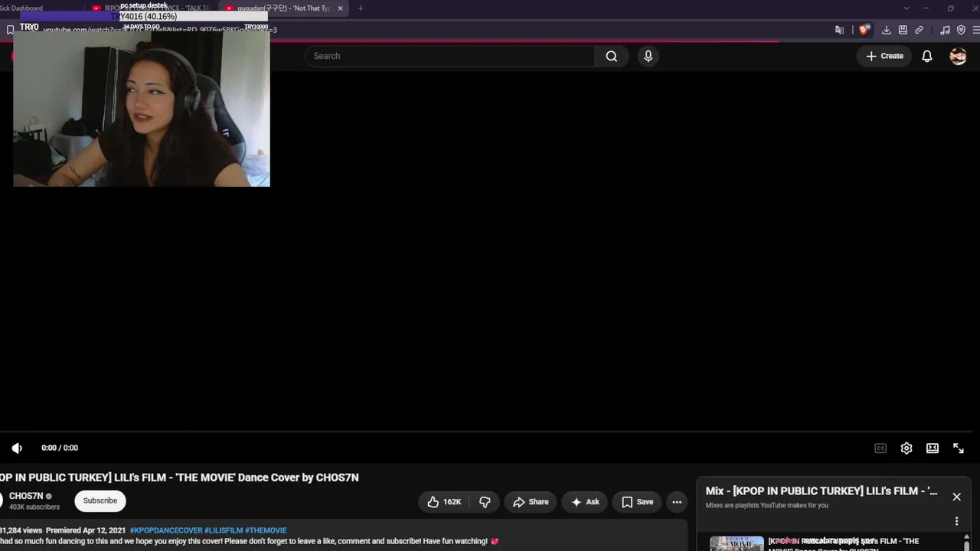Like the video with 162K likes
This screenshot has width=980, height=551.
(x=444, y=502)
